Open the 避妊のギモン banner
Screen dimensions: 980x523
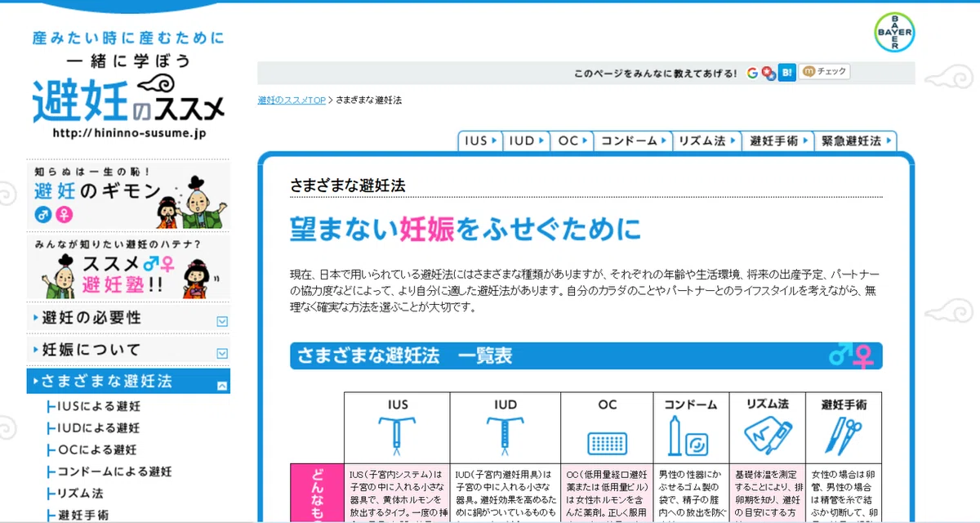pyautogui.click(x=128, y=195)
